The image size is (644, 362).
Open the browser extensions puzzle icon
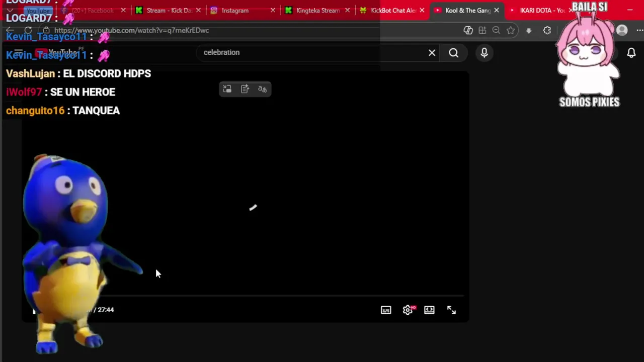[x=547, y=30]
